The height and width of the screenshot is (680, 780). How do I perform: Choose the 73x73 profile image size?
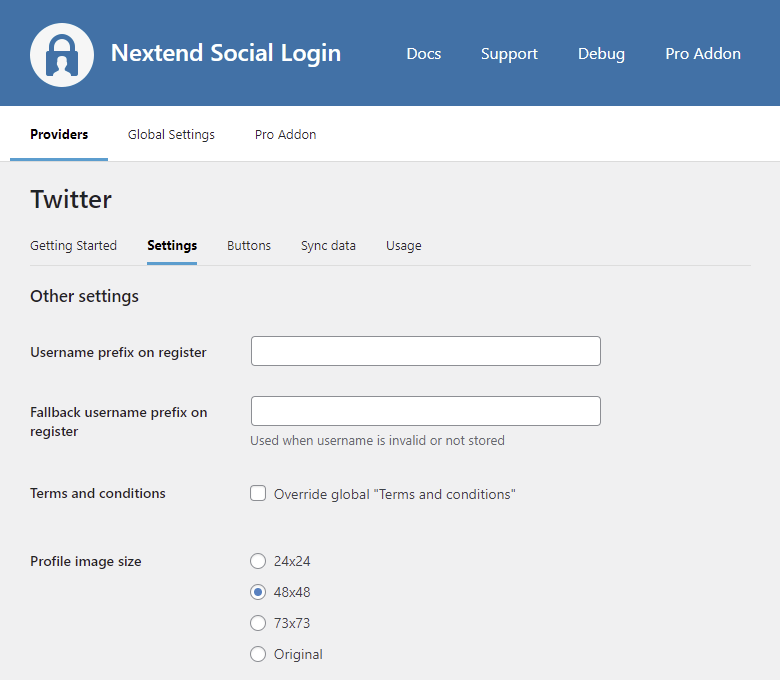258,623
